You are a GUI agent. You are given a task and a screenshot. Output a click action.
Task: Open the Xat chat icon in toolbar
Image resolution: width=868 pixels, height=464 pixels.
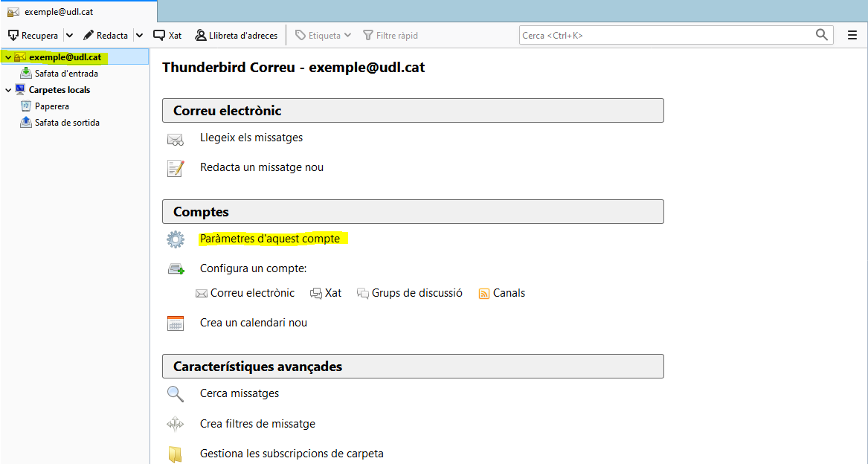pyautogui.click(x=159, y=36)
